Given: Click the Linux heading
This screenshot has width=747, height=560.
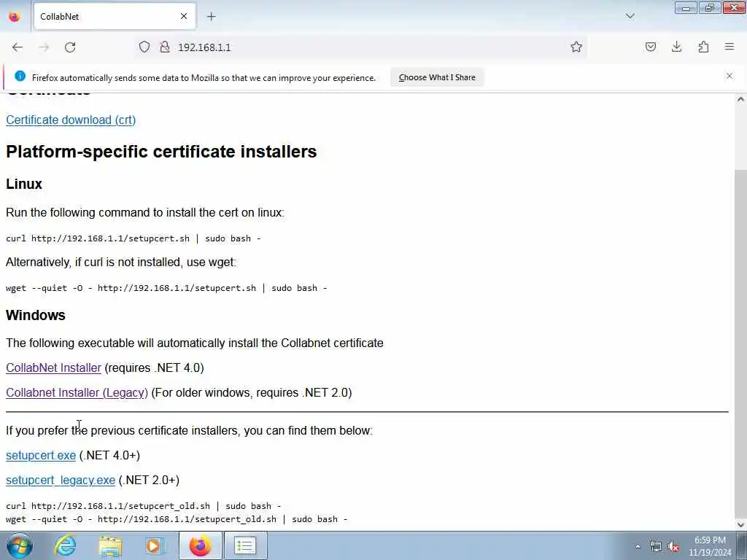Looking at the screenshot, I should [x=24, y=184].
